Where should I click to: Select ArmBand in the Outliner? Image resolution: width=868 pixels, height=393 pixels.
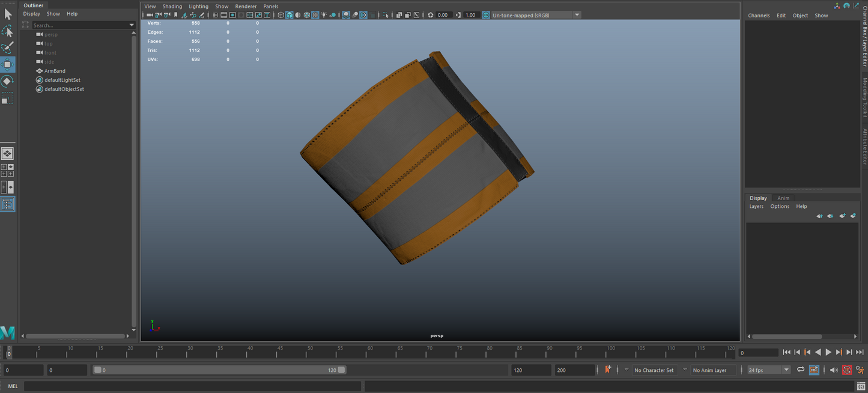(x=55, y=71)
